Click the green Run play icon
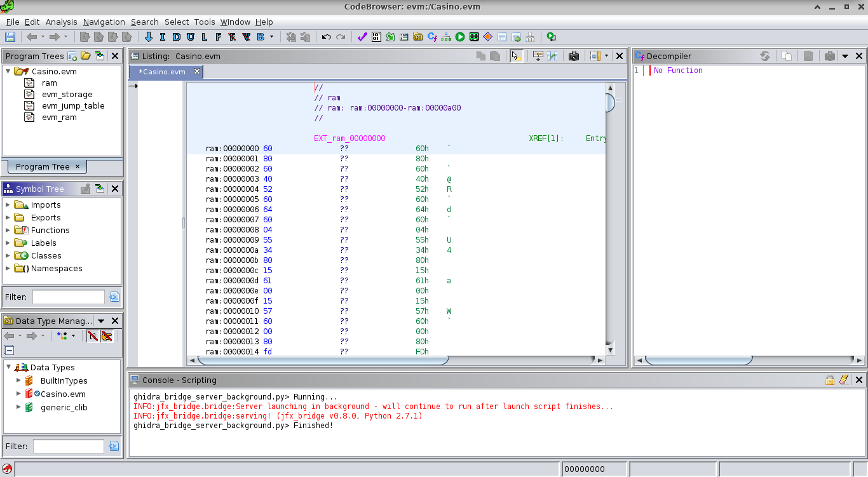 click(x=460, y=37)
